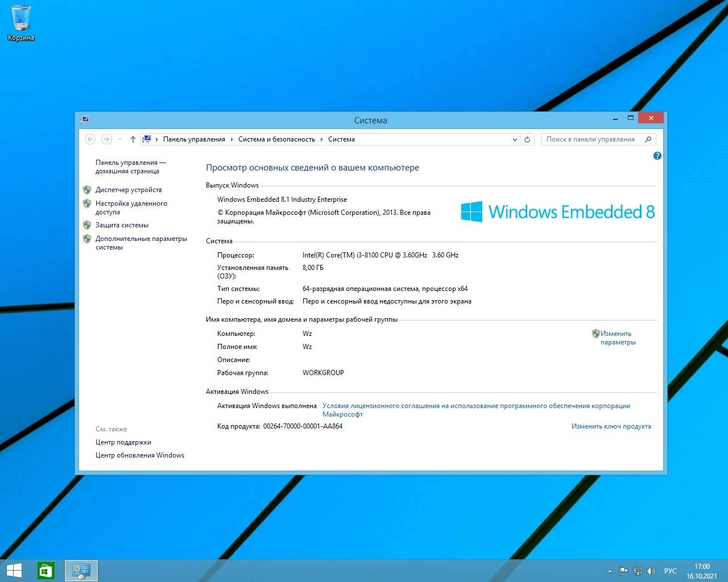Go to the Панель управления breadcrumb
The width and height of the screenshot is (728, 582).
tap(194, 139)
